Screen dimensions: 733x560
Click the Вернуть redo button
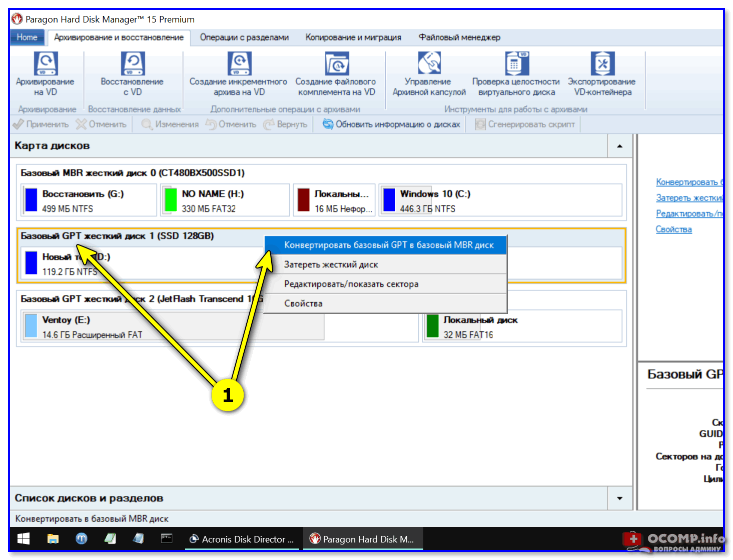click(x=285, y=124)
